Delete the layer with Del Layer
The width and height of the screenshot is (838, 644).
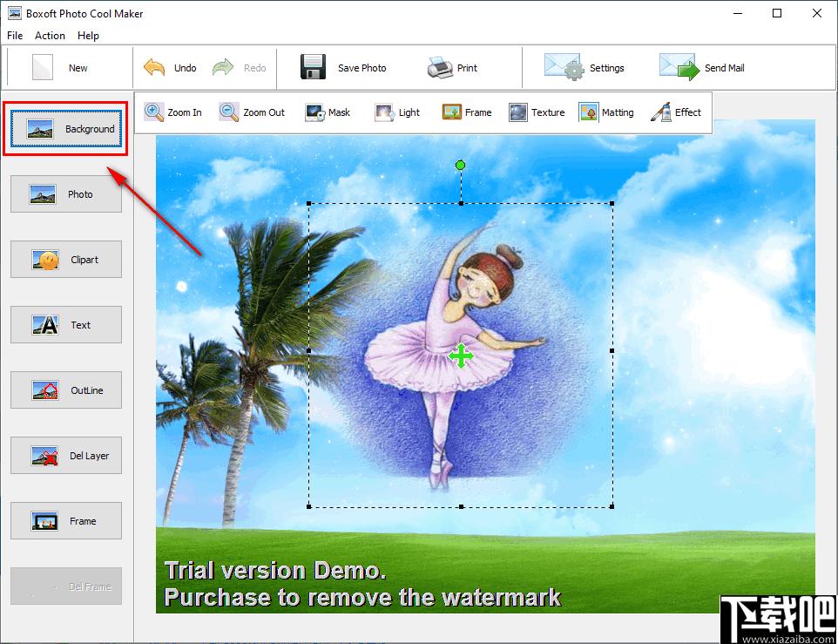65,456
